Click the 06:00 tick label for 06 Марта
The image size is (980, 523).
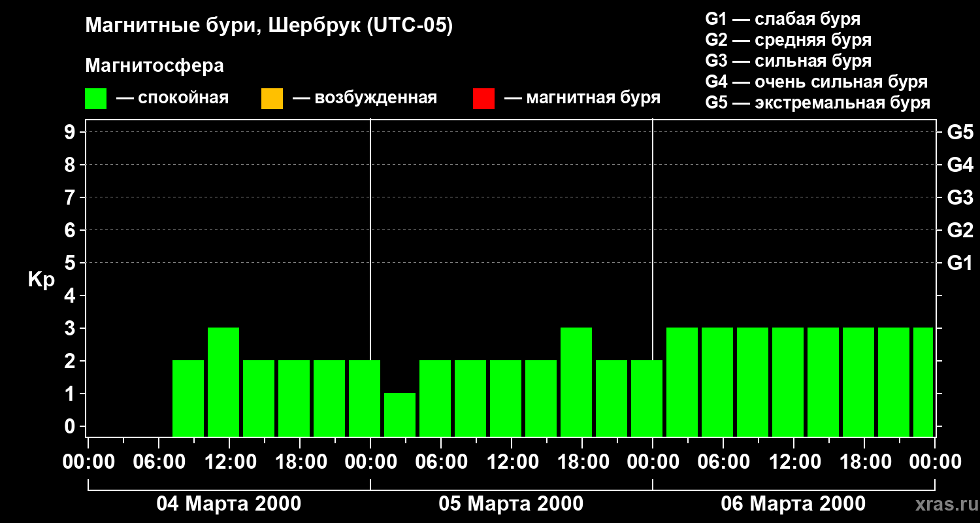point(723,462)
